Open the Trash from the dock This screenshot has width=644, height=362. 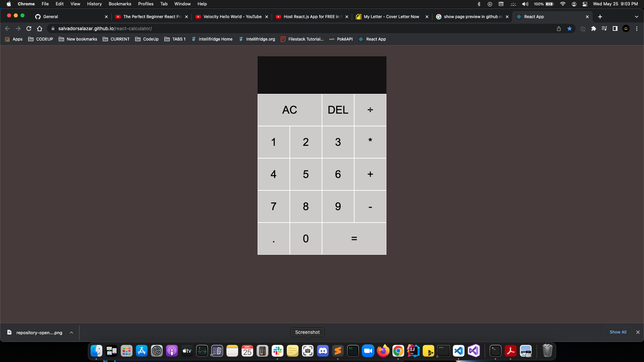pyautogui.click(x=547, y=351)
